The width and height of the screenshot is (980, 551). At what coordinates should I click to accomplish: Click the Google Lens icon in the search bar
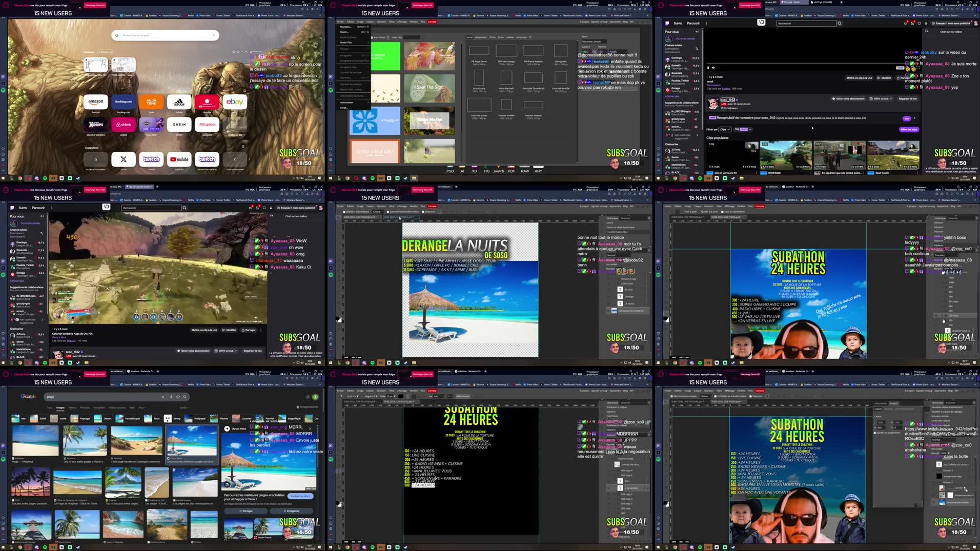click(x=177, y=397)
